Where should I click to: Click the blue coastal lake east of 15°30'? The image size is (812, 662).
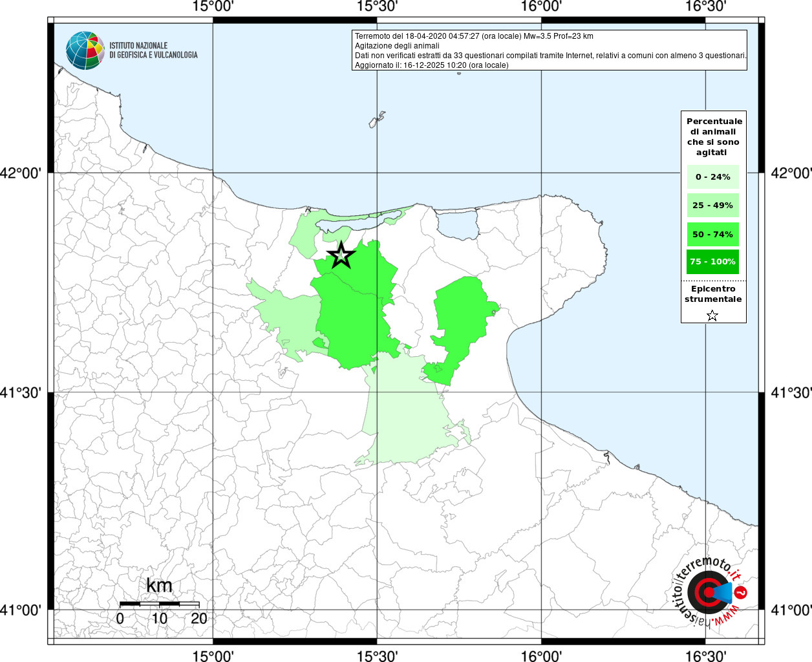click(x=458, y=225)
